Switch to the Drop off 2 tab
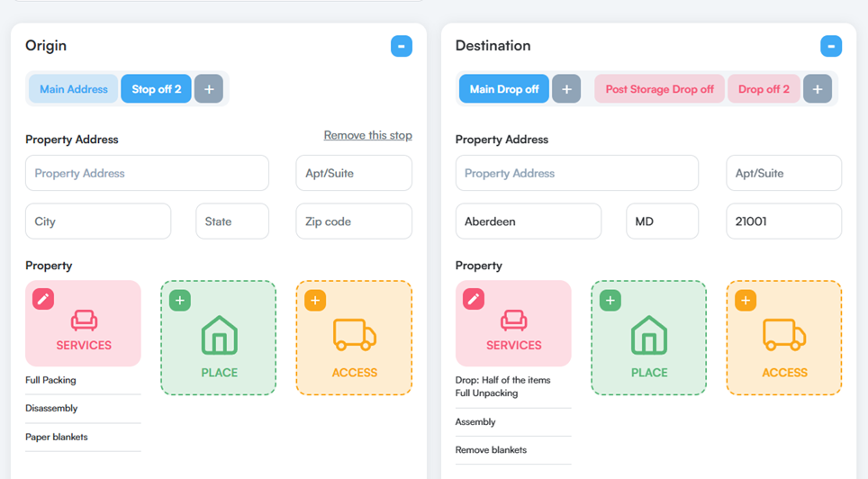Screen dimensions: 868x479 (x=764, y=89)
